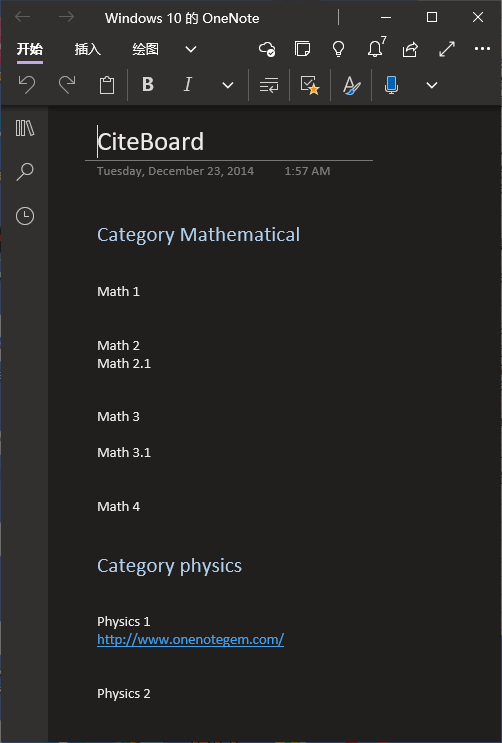The height and width of the screenshot is (743, 502).
Task: Expand more font formatting options
Action: (228, 85)
